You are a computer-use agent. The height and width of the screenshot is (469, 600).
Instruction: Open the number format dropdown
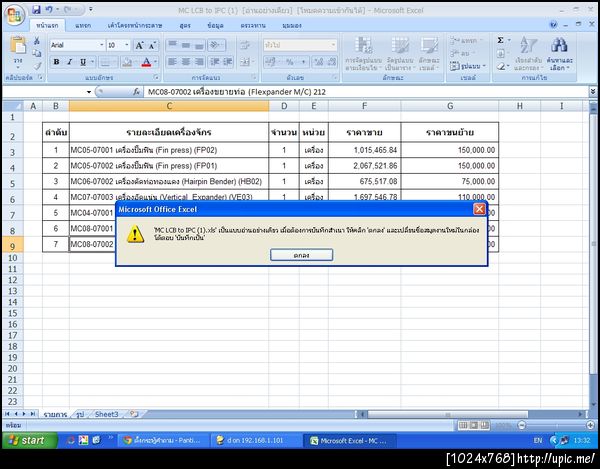(x=333, y=45)
